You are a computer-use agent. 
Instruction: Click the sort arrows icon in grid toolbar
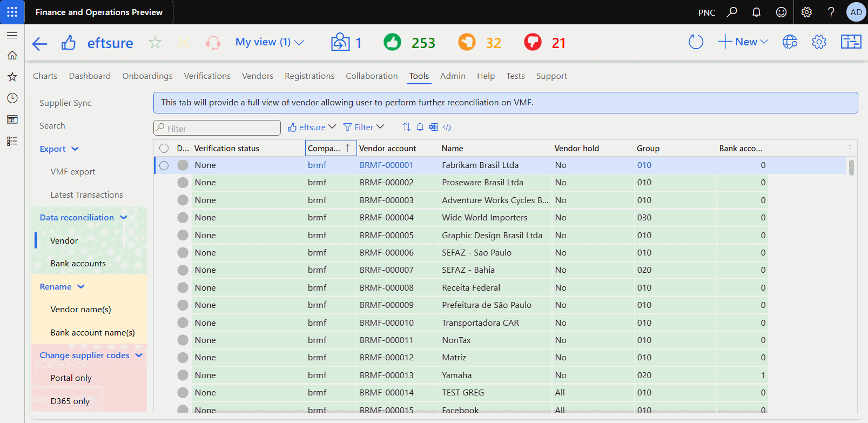tap(406, 127)
